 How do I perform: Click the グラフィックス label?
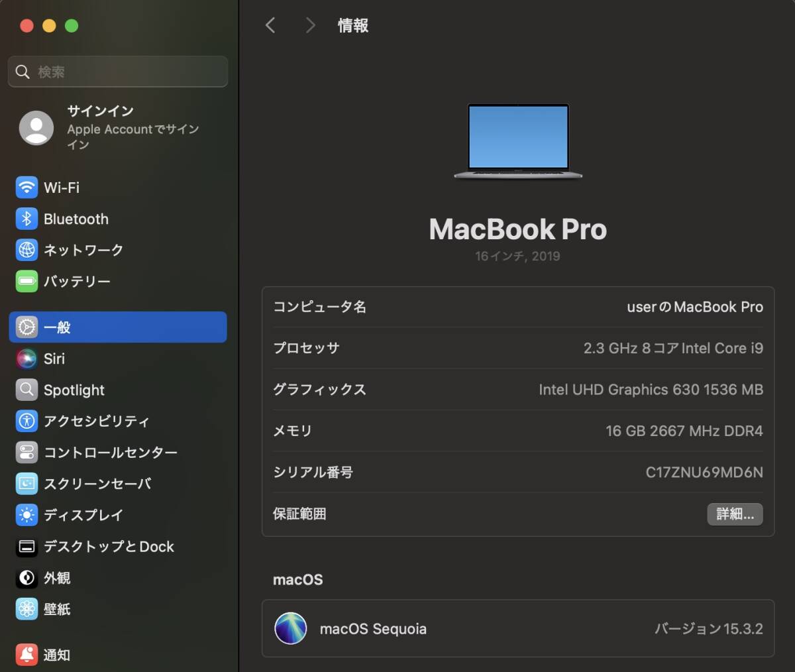click(319, 389)
